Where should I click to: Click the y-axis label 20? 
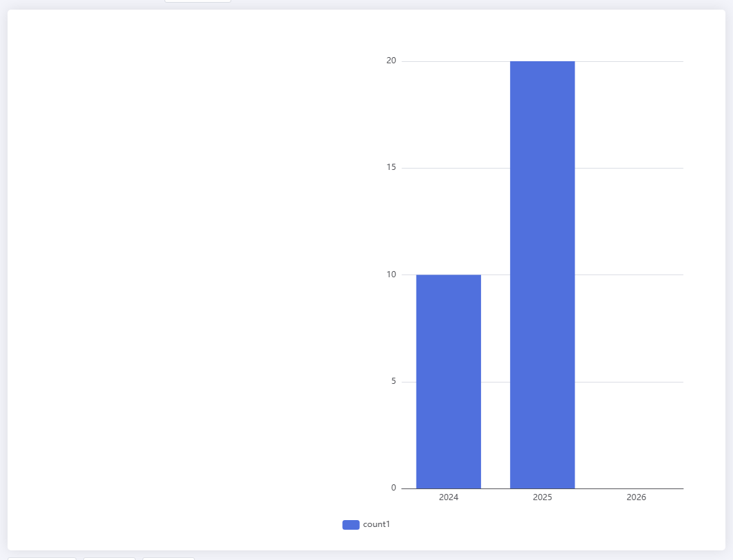tap(391, 61)
